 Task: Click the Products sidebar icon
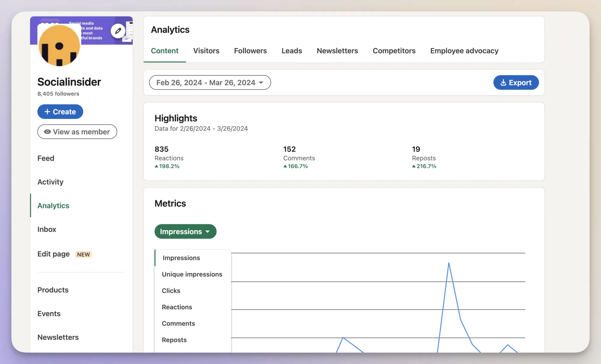point(53,289)
